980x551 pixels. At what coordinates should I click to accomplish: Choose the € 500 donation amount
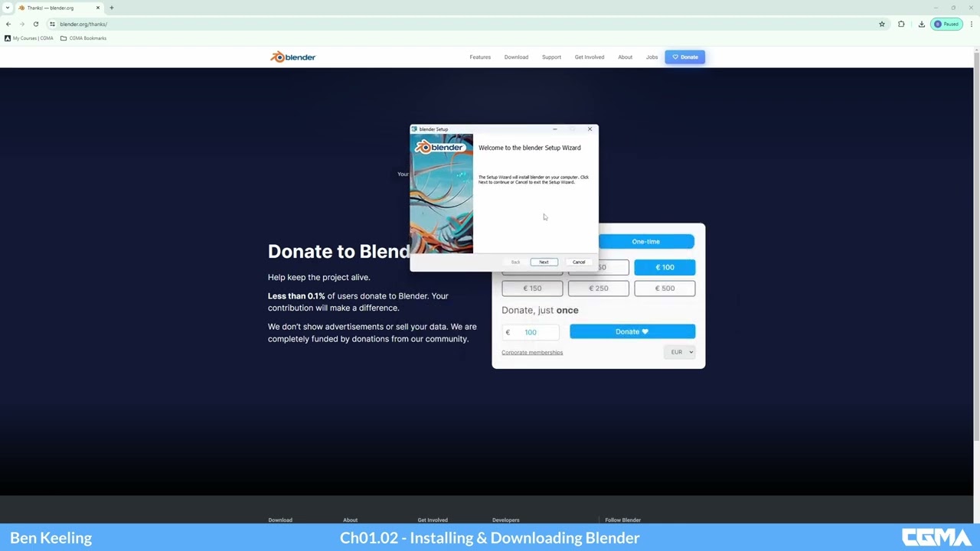tap(665, 289)
